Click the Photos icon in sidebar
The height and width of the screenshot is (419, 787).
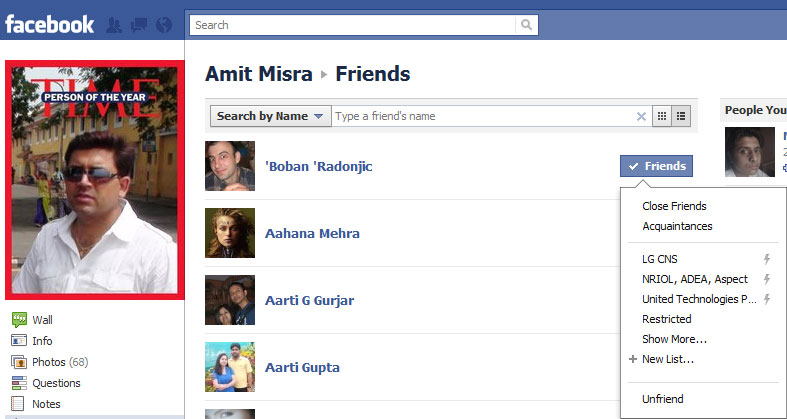coord(19,362)
